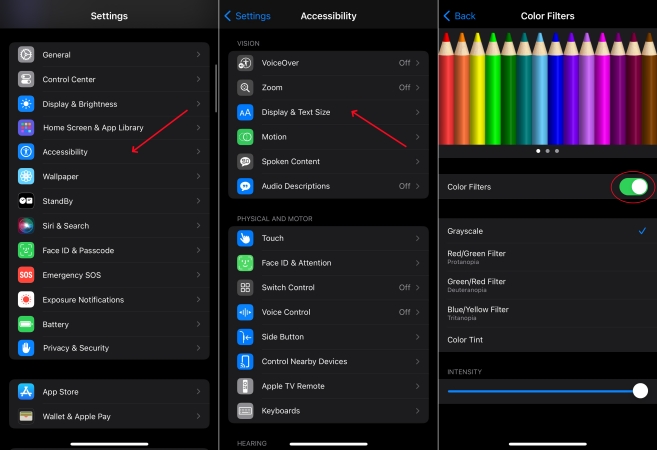Tap the Audio Descriptions icon

pos(245,186)
